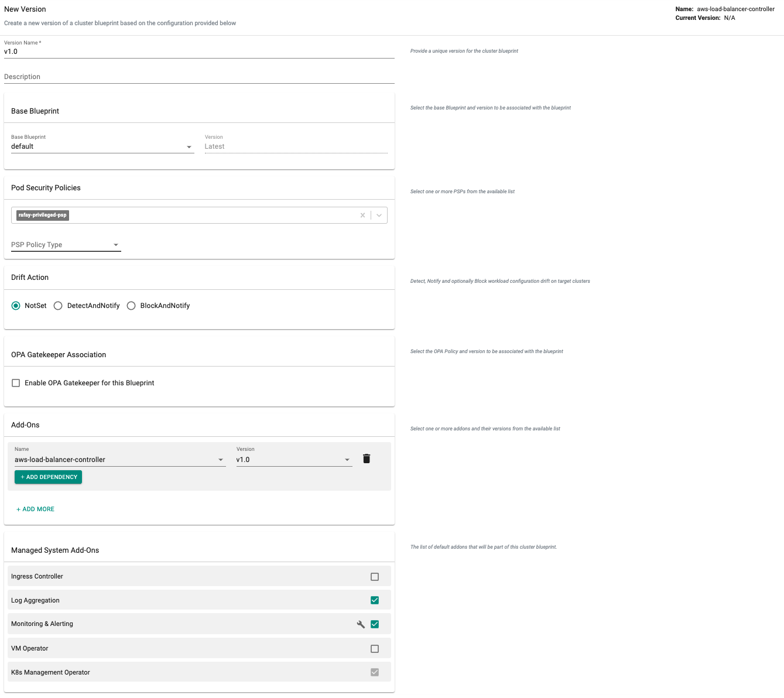Choose BlockAndNotify drift action

click(x=131, y=306)
